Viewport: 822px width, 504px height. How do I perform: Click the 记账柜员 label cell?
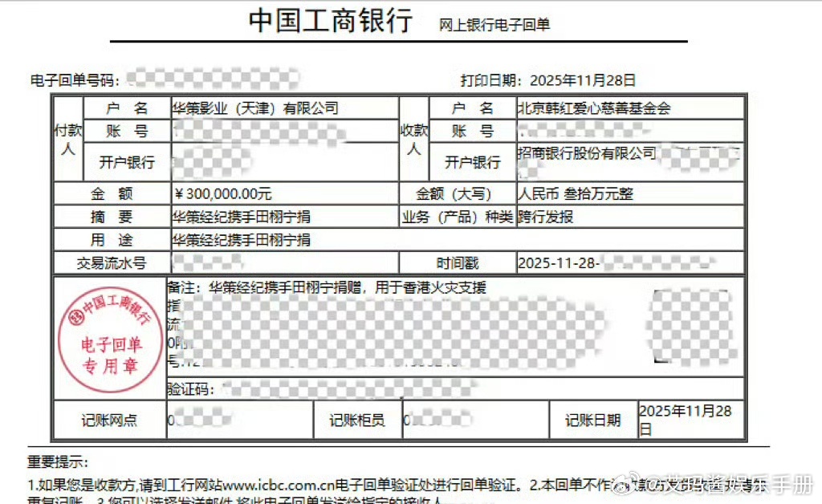click(357, 421)
